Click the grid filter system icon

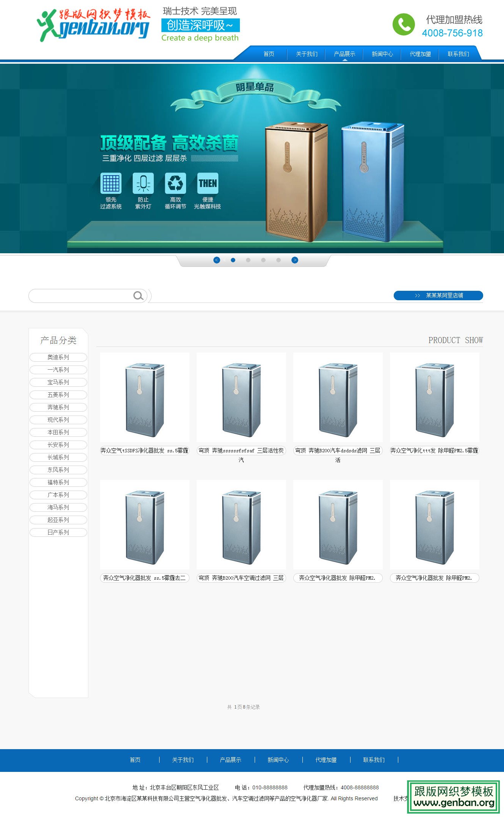111,183
